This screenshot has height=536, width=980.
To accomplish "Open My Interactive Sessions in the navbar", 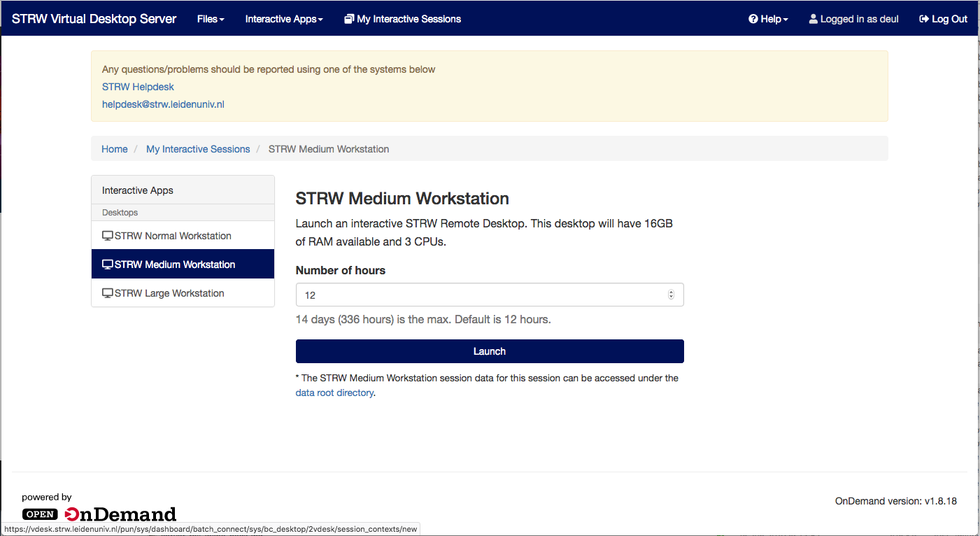I will point(409,19).
